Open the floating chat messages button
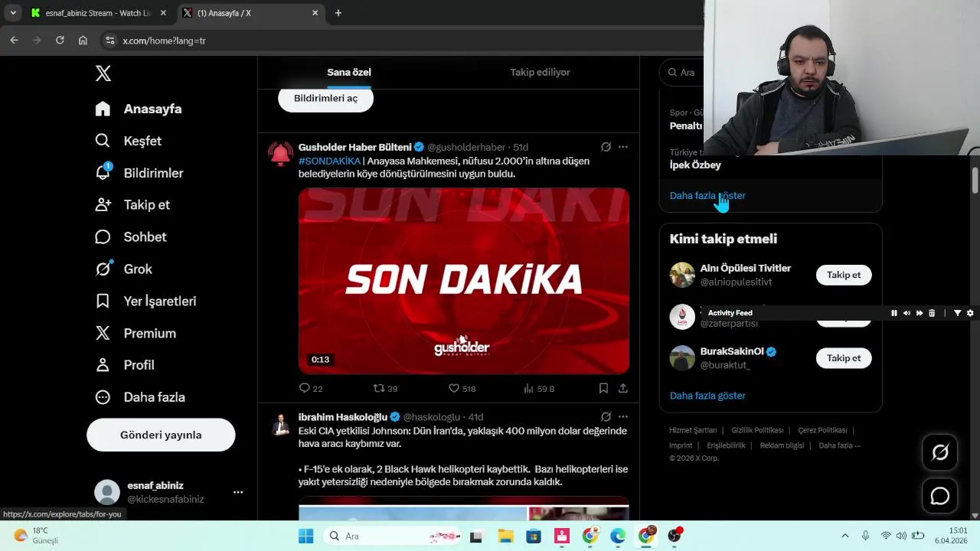980x551 pixels. (940, 496)
